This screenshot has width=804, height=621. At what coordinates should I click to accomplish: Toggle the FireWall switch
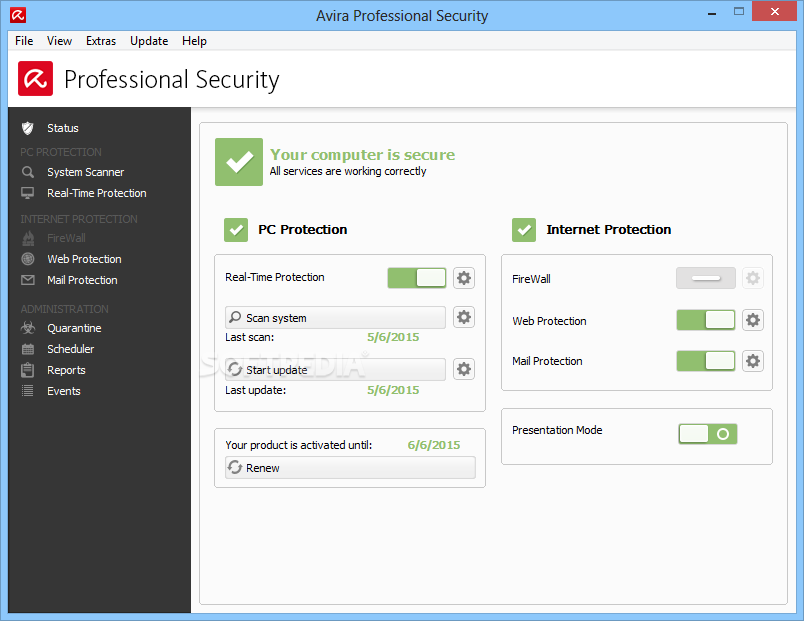point(706,278)
